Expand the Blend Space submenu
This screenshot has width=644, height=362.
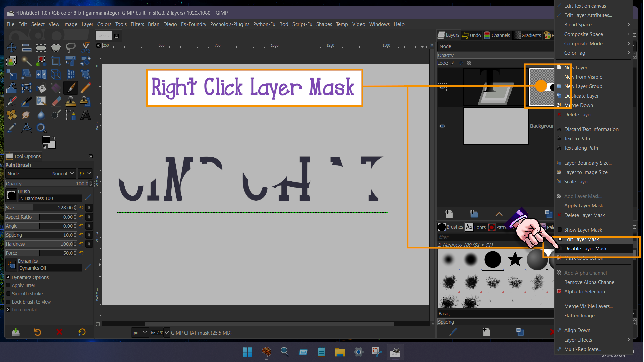594,25
